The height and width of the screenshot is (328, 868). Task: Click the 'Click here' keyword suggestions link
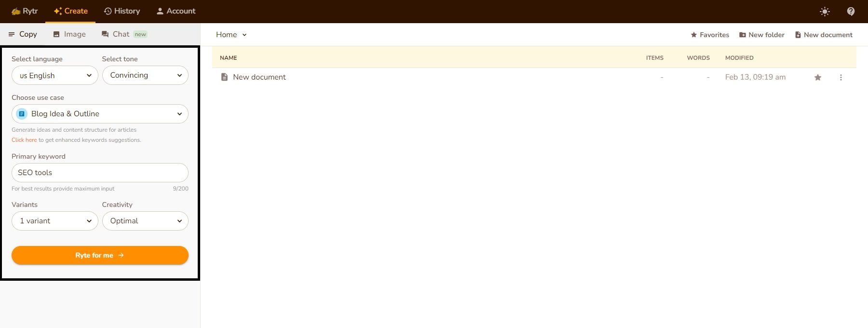pyautogui.click(x=24, y=140)
